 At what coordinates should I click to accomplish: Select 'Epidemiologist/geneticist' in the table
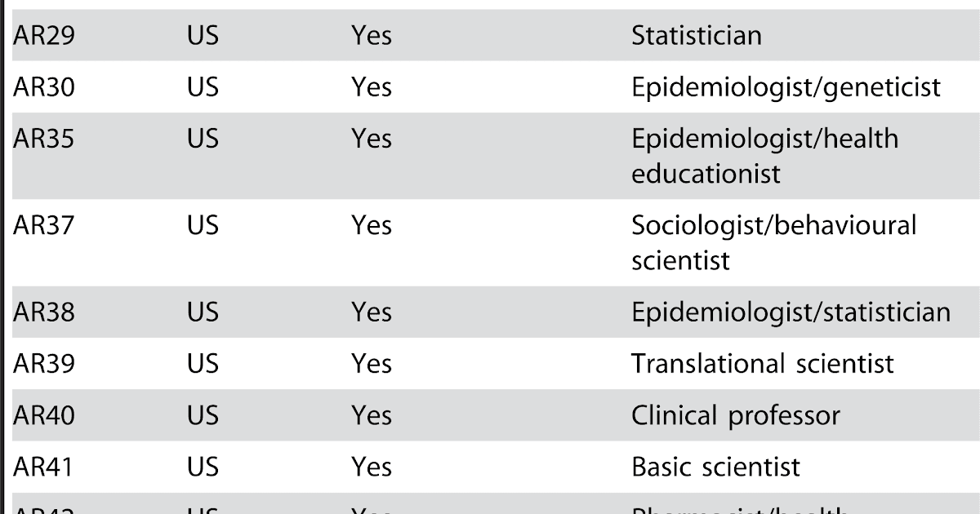786,87
